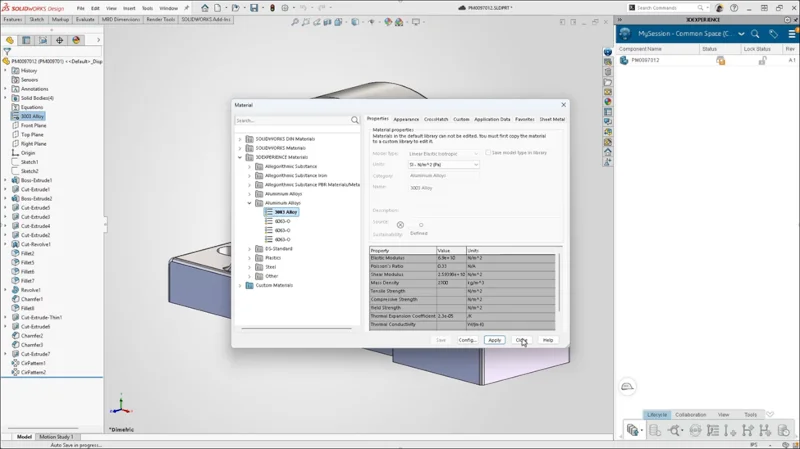Switch to the Sheet Metal tab
The image size is (800, 449).
tap(552, 119)
